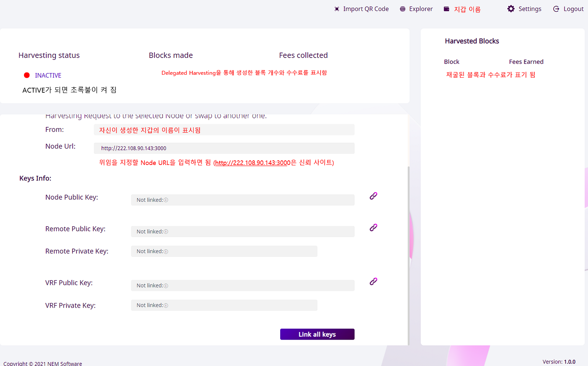This screenshot has width=588, height=366.
Task: Click the harvesting form vertical scrollbar
Action: pyautogui.click(x=409, y=255)
